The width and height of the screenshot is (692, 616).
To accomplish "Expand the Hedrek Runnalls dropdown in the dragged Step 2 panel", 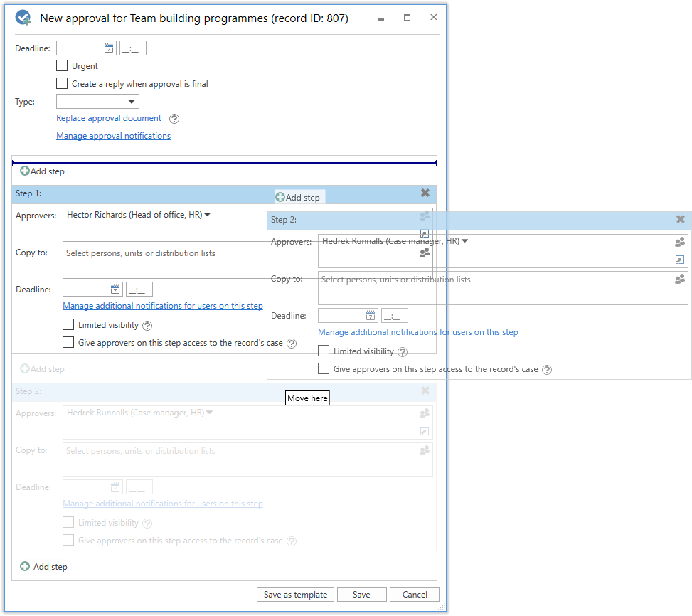I will point(464,241).
